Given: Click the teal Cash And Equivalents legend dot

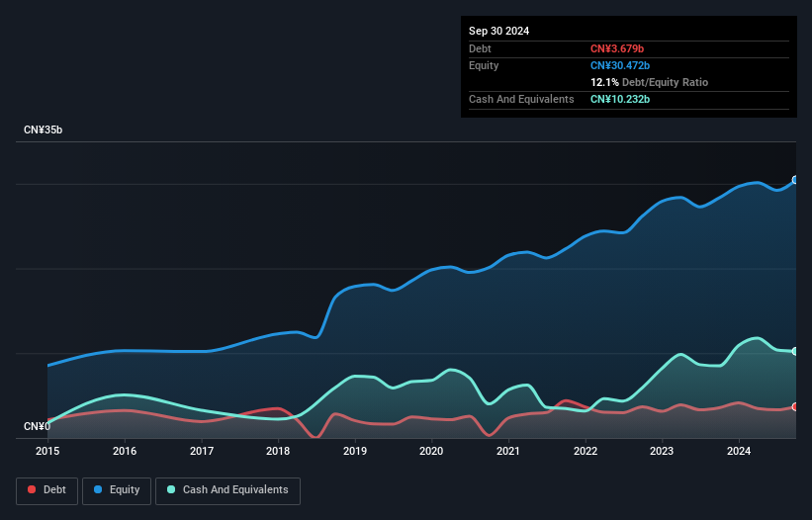Looking at the screenshot, I should pos(171,489).
